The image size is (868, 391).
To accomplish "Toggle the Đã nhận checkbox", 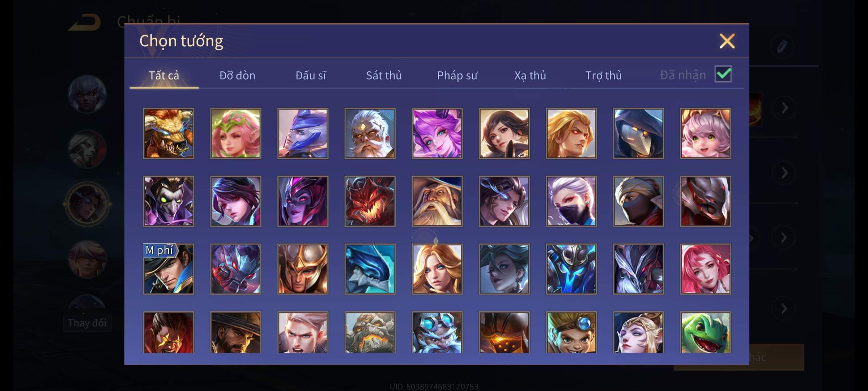I will (723, 74).
